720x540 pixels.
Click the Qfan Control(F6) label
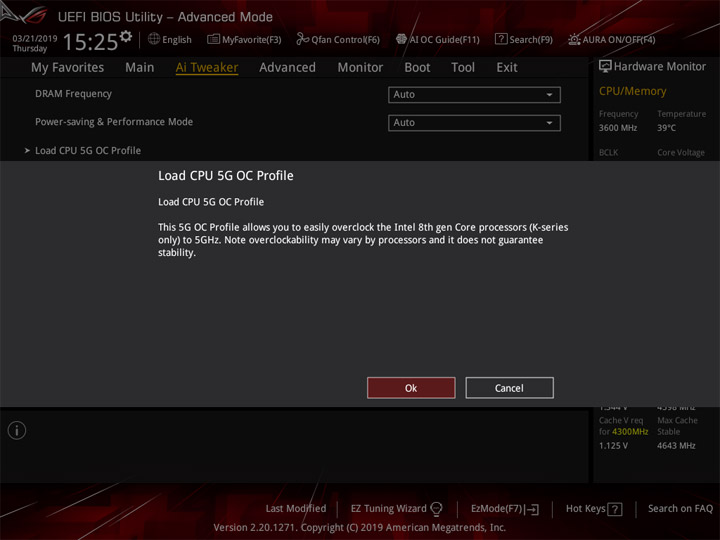pyautogui.click(x=345, y=40)
